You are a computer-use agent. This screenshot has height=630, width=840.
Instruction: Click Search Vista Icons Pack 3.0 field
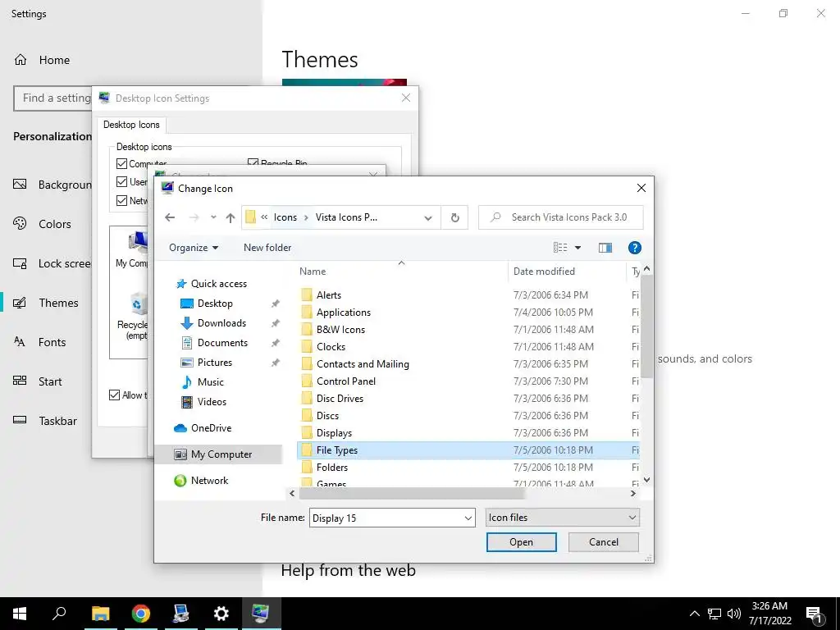coord(561,217)
